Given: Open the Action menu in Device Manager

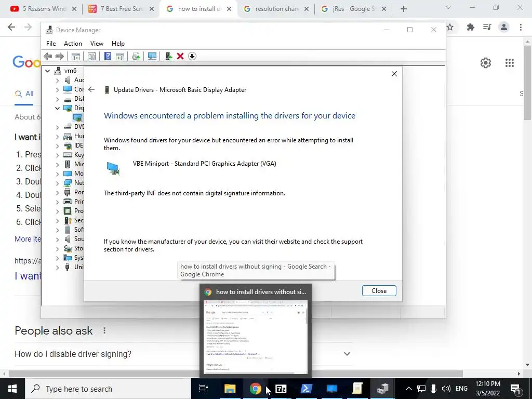Looking at the screenshot, I should tap(73, 44).
